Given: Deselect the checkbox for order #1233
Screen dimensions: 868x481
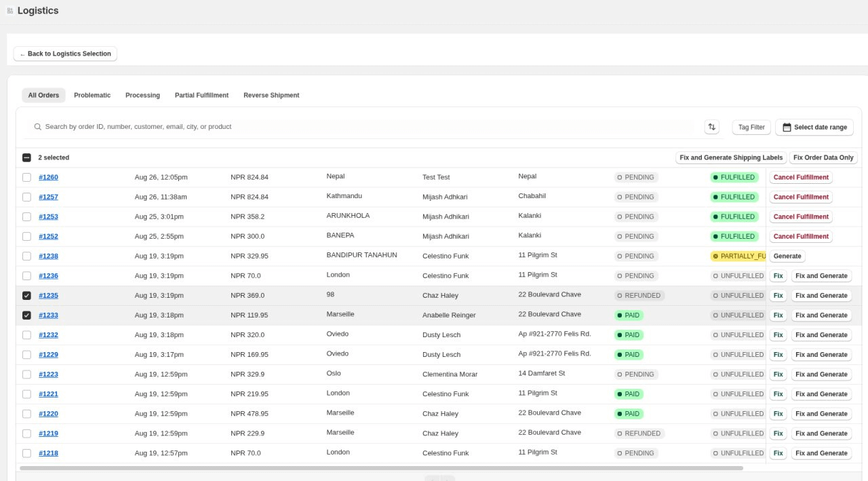Looking at the screenshot, I should pos(26,315).
